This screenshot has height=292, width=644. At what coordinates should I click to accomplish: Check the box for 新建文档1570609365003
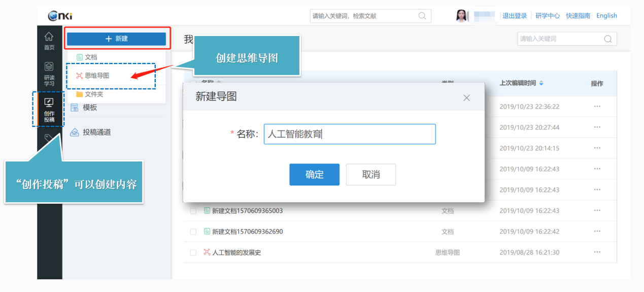193,211
